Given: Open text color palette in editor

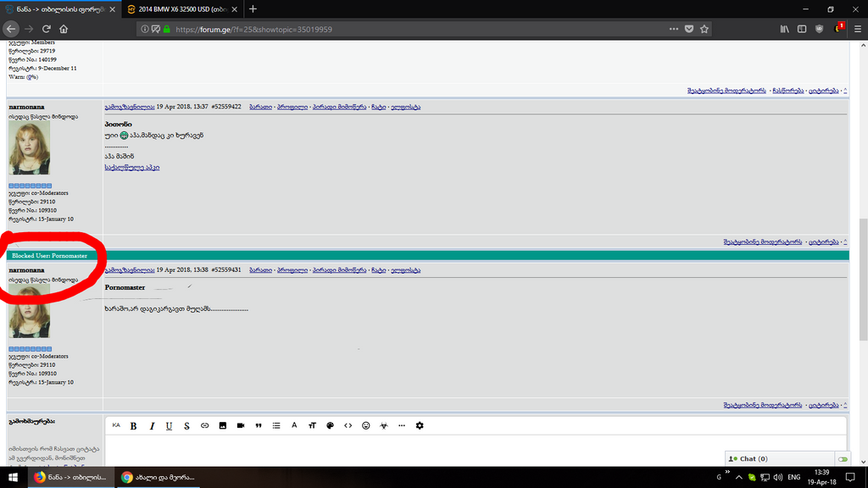Looking at the screenshot, I should click(x=330, y=425).
